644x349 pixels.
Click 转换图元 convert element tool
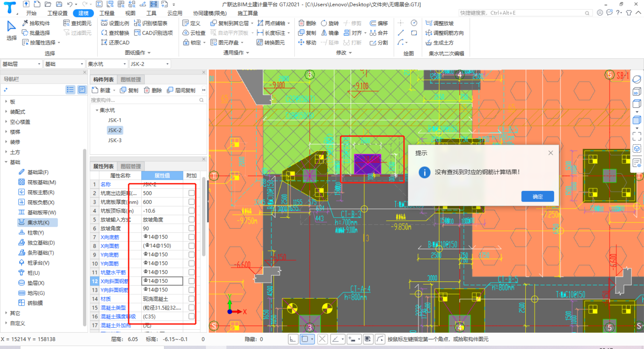pyautogui.click(x=271, y=43)
